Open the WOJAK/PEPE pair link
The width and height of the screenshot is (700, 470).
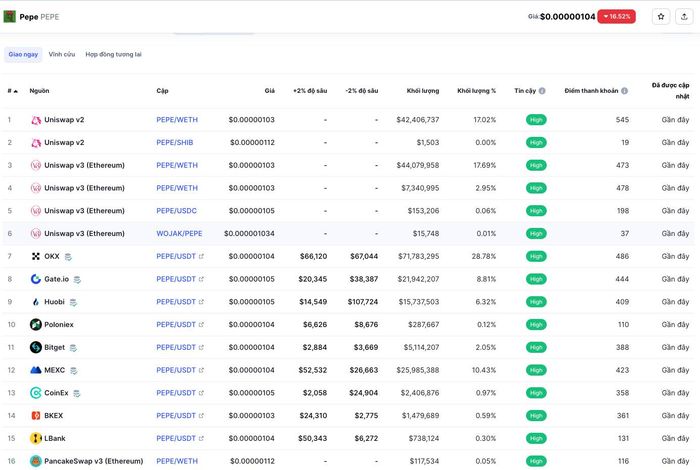pyautogui.click(x=179, y=233)
